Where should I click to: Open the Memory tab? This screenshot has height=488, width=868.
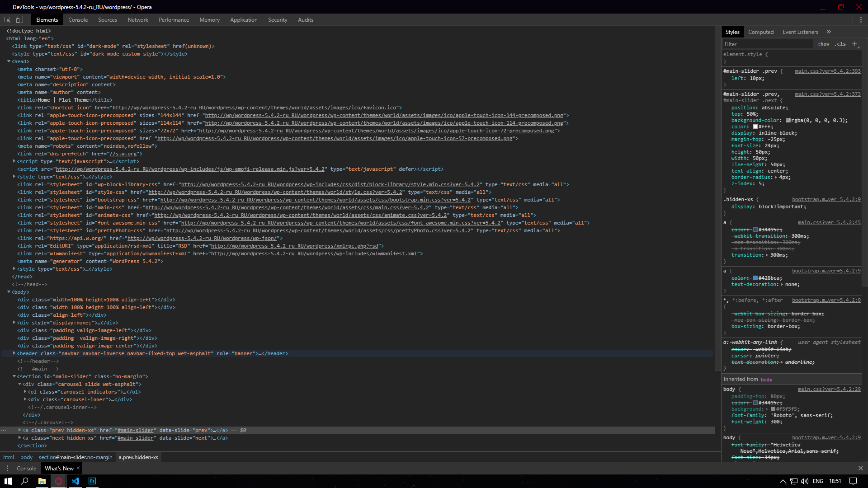point(209,19)
